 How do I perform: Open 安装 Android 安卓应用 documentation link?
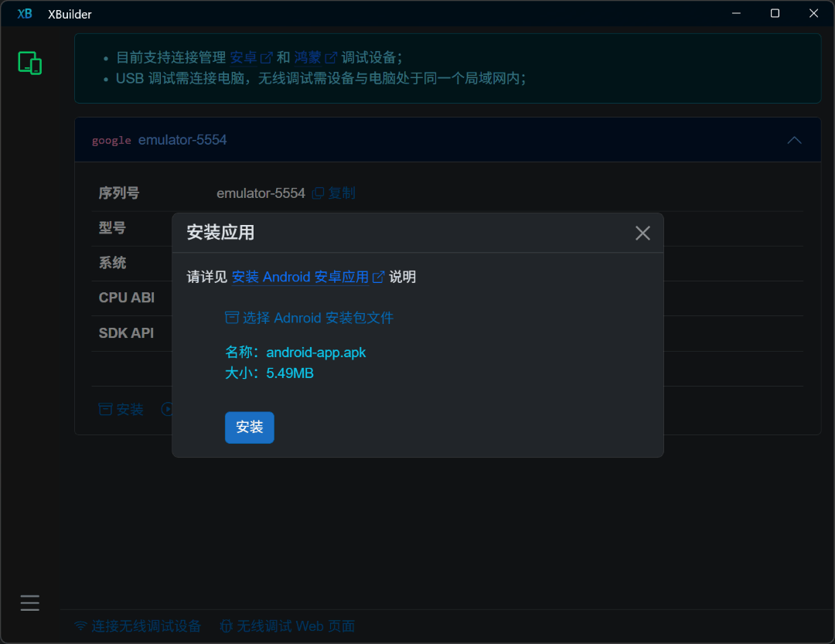tap(300, 277)
